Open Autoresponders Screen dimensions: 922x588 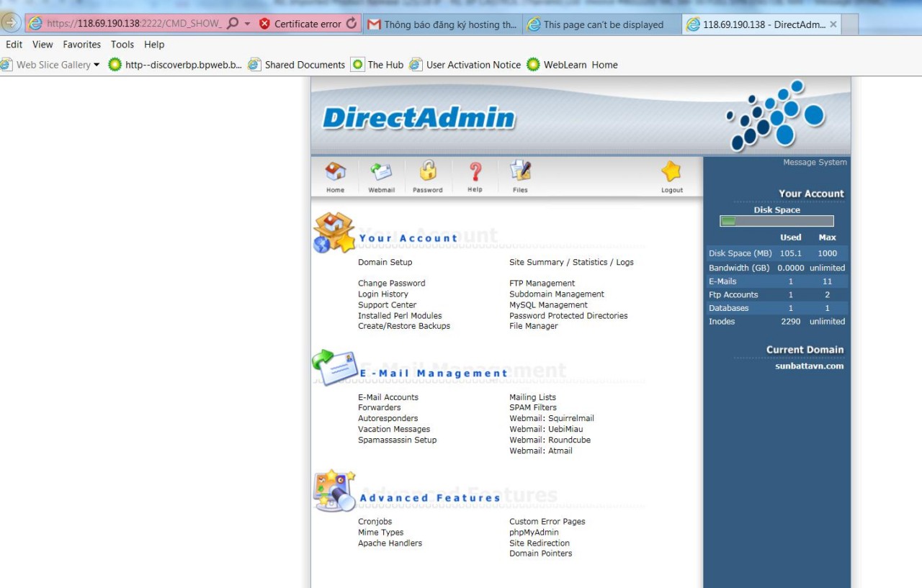point(388,418)
